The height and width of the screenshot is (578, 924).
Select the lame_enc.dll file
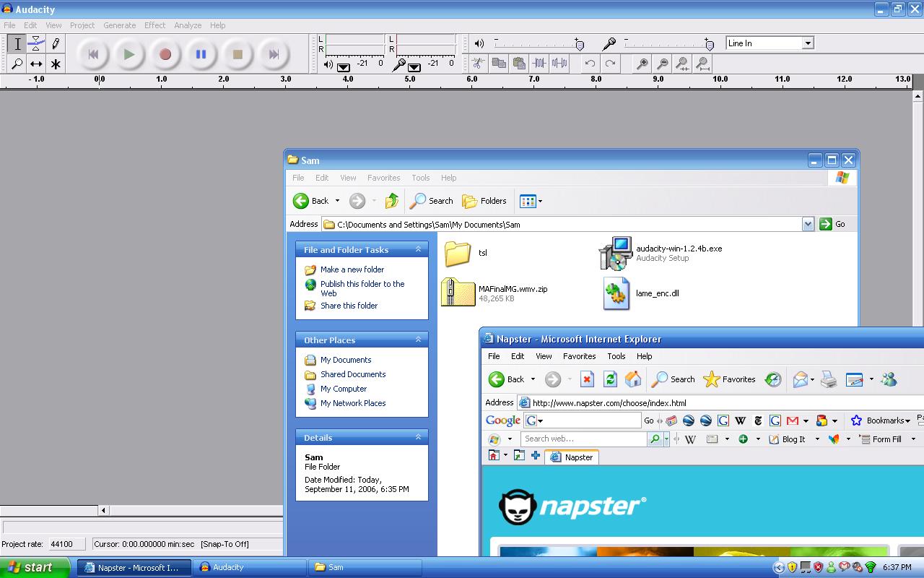tap(641, 293)
